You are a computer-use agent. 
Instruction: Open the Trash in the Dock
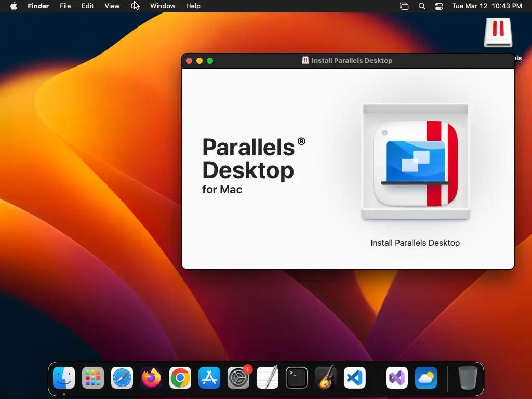468,378
